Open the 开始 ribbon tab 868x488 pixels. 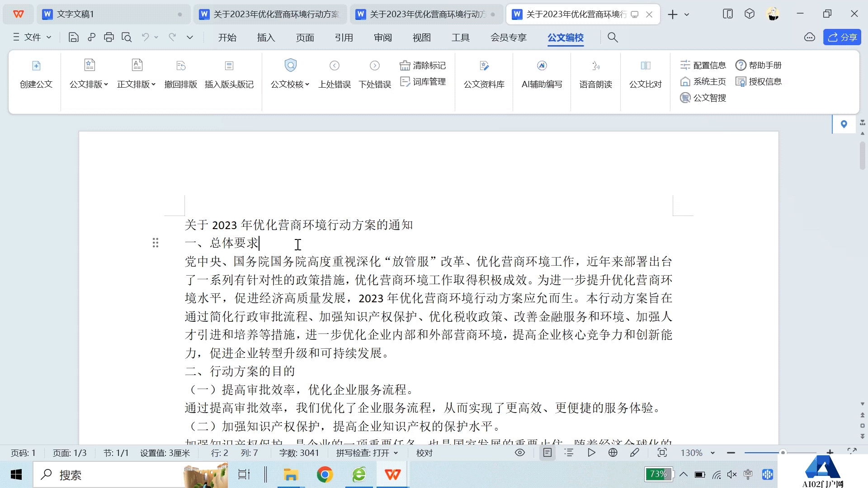pos(227,38)
